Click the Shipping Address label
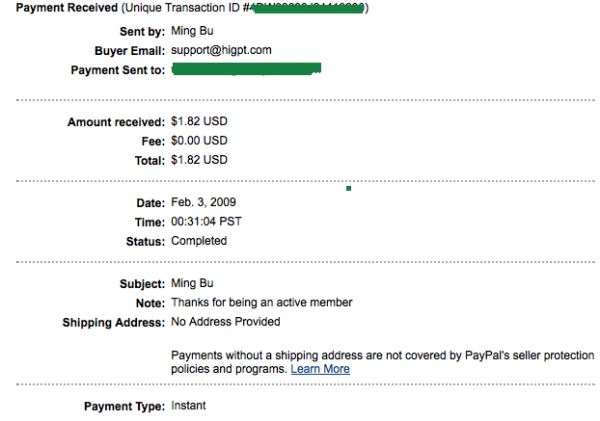The image size is (600, 421). [x=113, y=322]
